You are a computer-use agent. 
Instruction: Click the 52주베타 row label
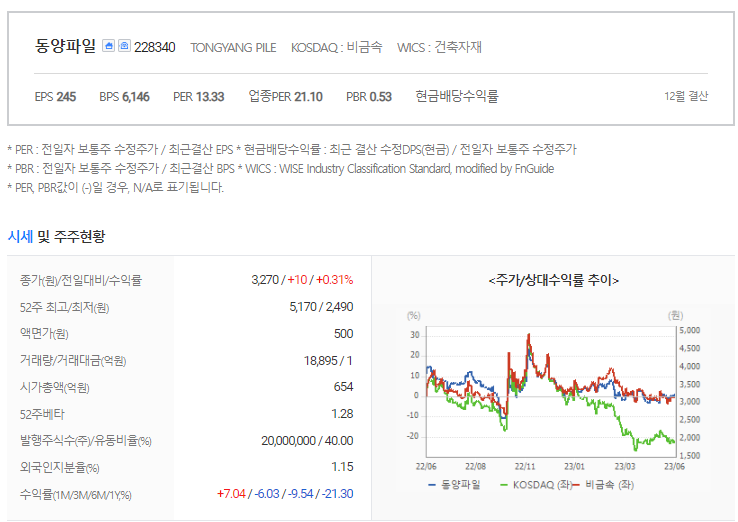point(42,414)
